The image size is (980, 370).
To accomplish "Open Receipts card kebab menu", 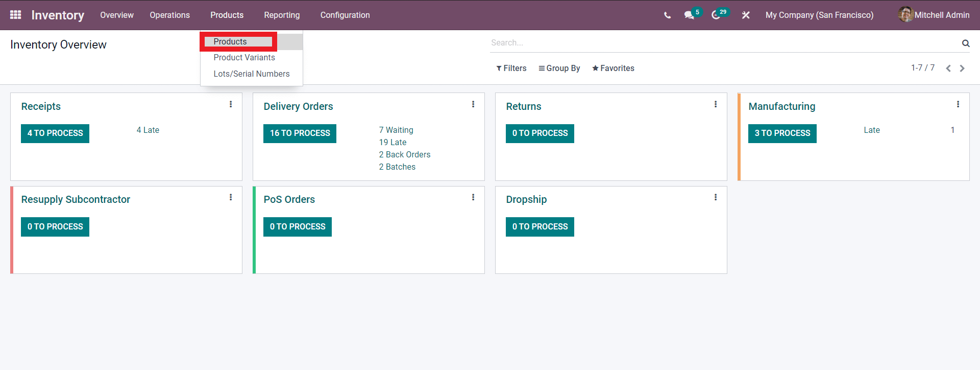I will point(231,104).
